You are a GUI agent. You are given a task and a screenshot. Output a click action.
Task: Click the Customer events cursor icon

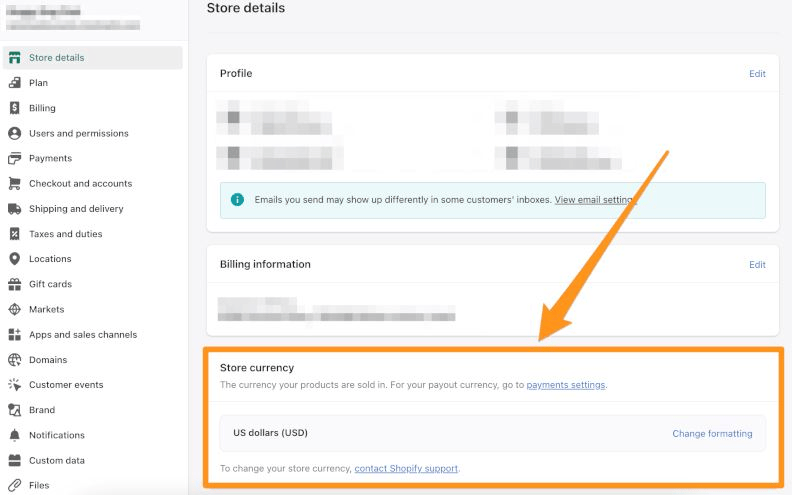[15, 385]
